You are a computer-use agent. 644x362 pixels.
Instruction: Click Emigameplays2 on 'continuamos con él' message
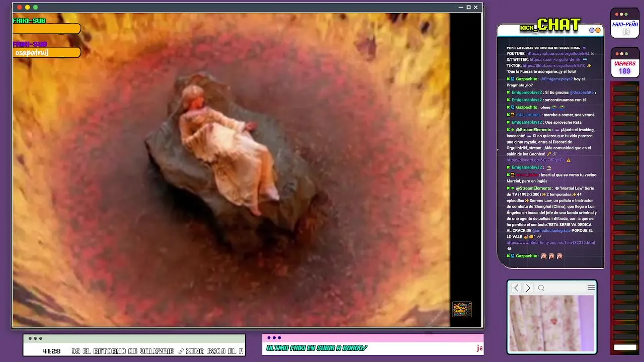(x=527, y=100)
